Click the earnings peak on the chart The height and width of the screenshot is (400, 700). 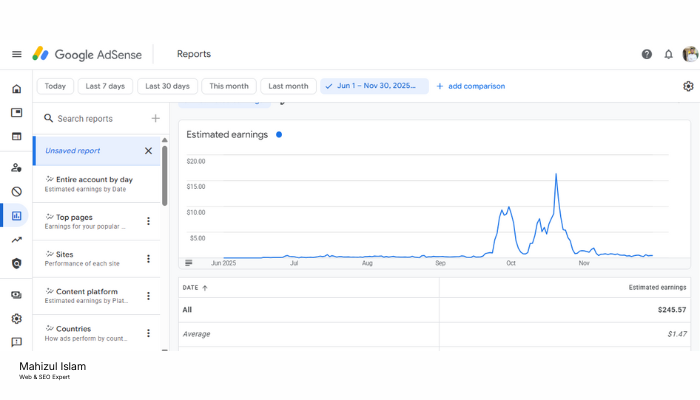(x=556, y=174)
